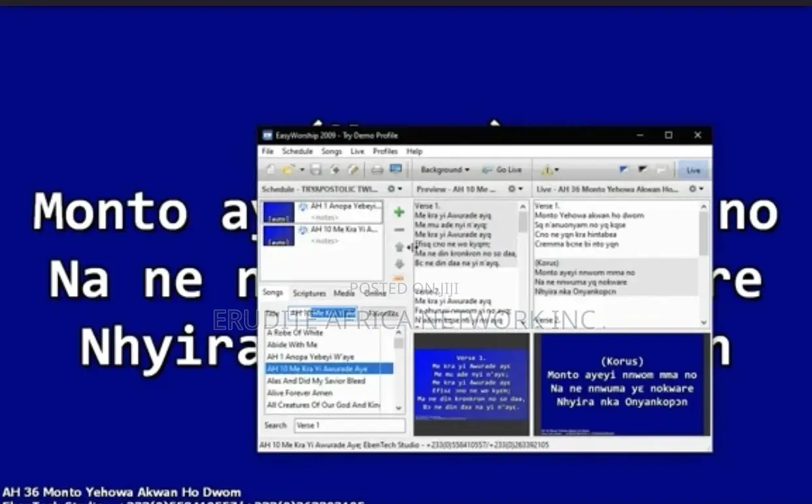Click the song list scrollbar up arrow
This screenshot has height=504, width=812.
[399, 332]
